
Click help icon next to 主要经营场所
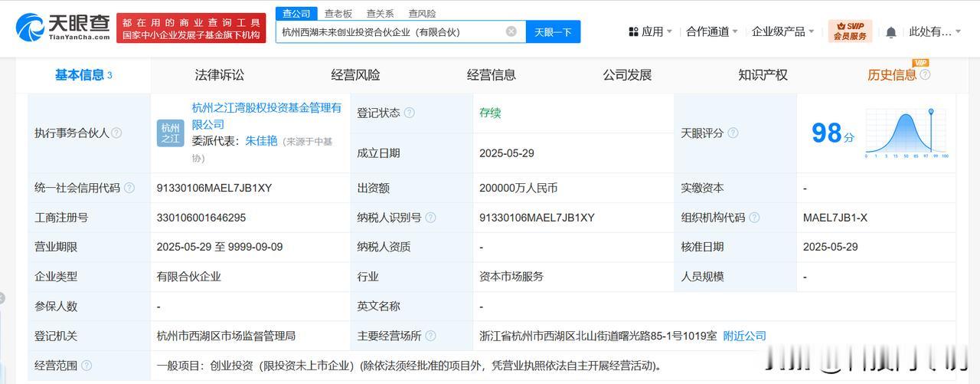point(430,336)
